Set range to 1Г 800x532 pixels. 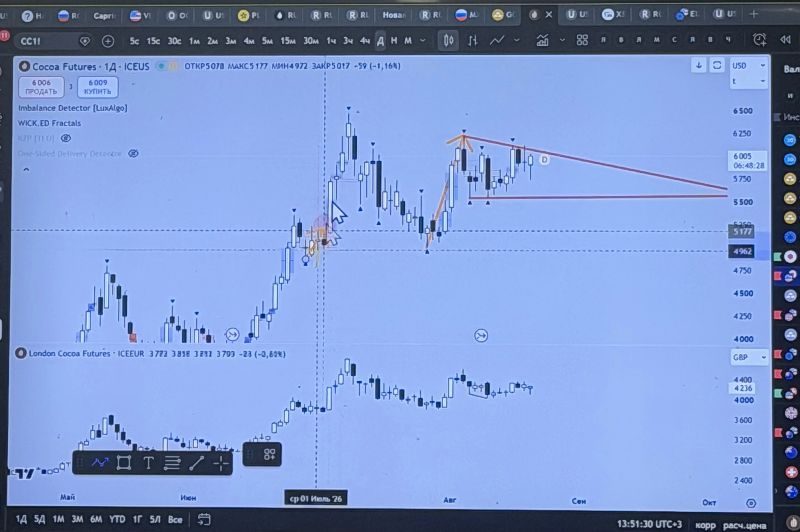click(137, 519)
